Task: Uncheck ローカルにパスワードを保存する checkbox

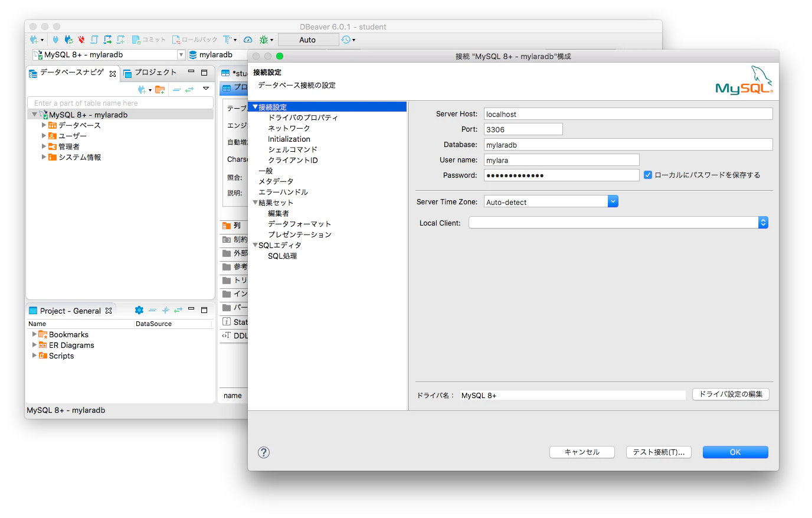Action: point(648,175)
